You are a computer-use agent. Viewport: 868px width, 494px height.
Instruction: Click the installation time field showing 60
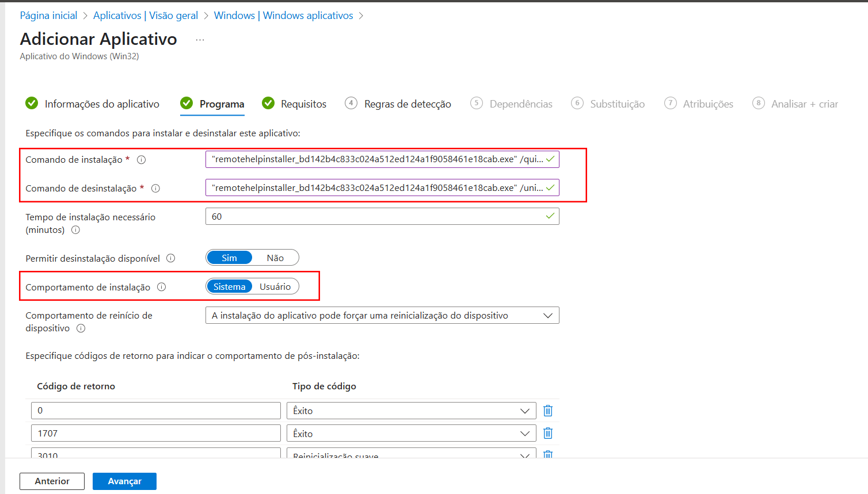[x=382, y=216]
